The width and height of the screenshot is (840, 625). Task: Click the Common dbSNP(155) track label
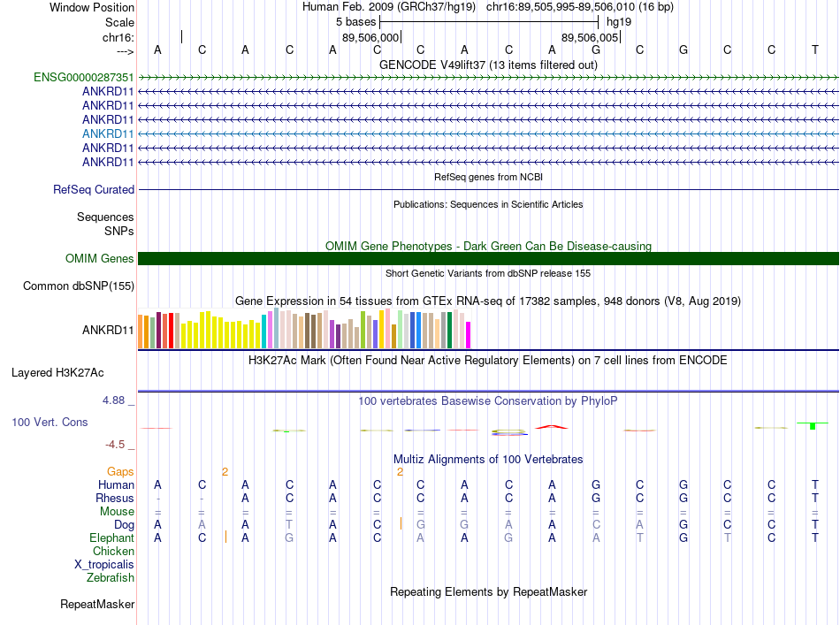point(79,286)
